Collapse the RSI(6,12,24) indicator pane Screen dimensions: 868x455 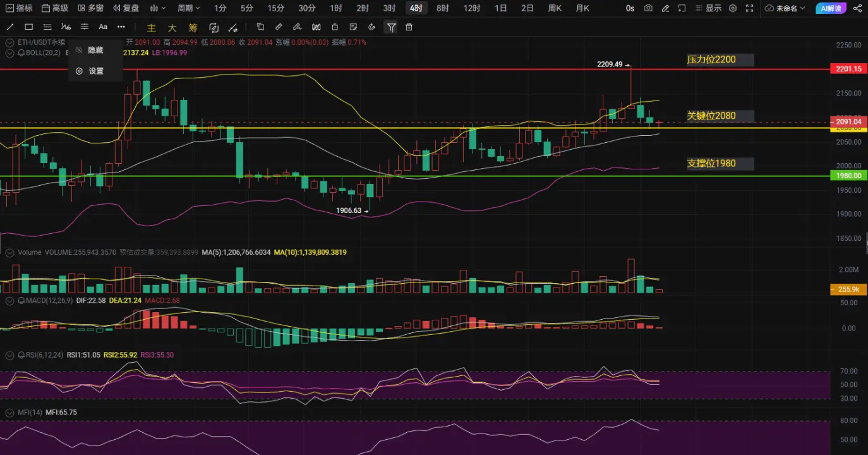(x=9, y=355)
